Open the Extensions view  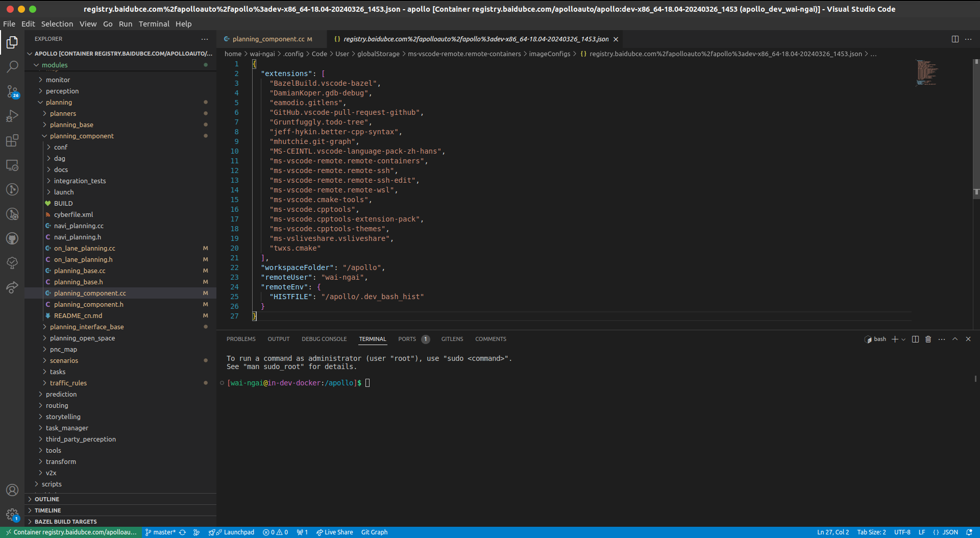tap(12, 141)
